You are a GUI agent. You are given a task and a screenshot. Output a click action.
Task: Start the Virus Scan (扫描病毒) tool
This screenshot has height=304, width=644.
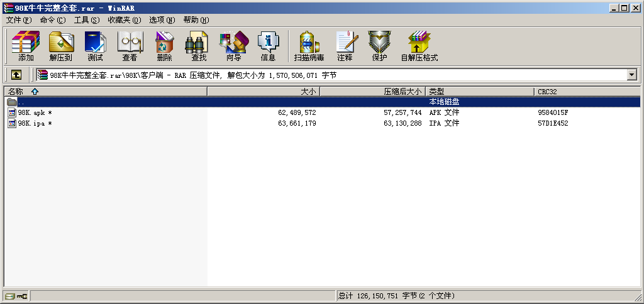point(309,46)
